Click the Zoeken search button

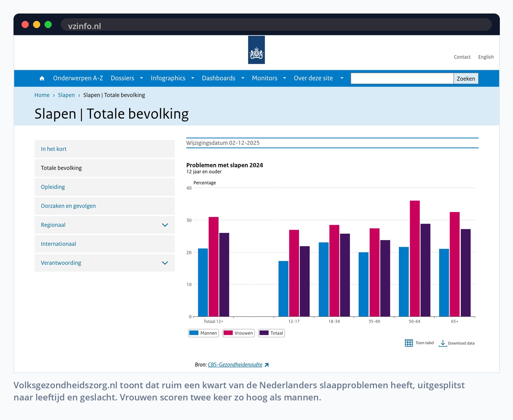point(466,79)
